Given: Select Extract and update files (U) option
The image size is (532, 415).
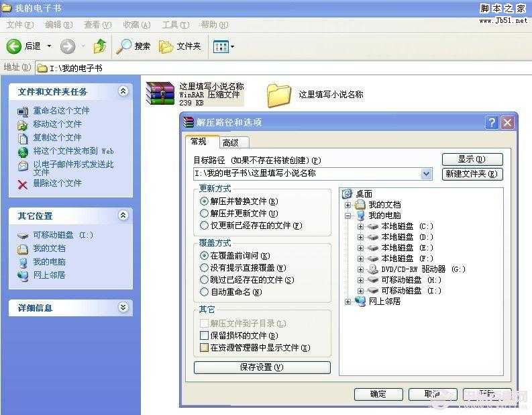Looking at the screenshot, I should click(204, 214).
